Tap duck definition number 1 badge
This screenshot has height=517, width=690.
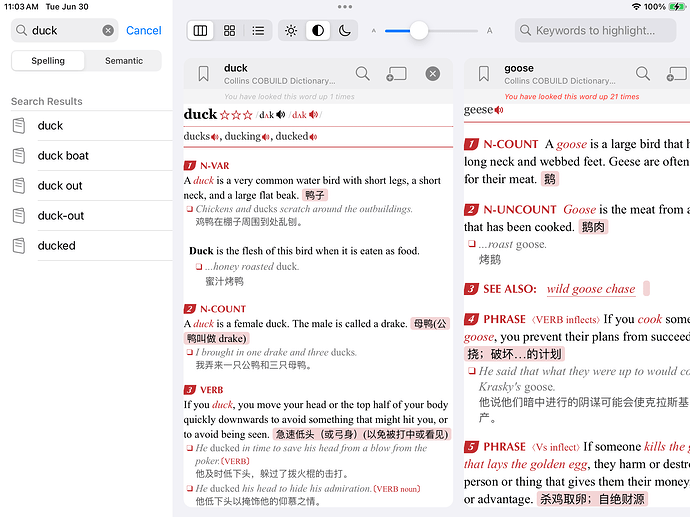tap(190, 166)
